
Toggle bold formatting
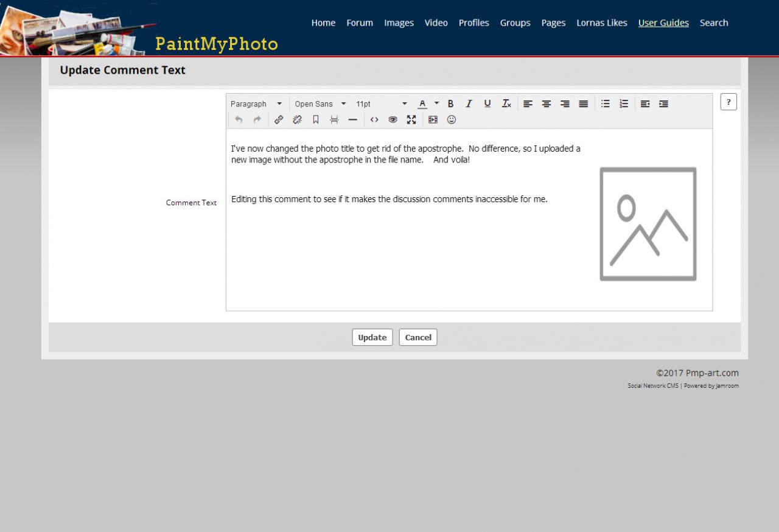(450, 104)
